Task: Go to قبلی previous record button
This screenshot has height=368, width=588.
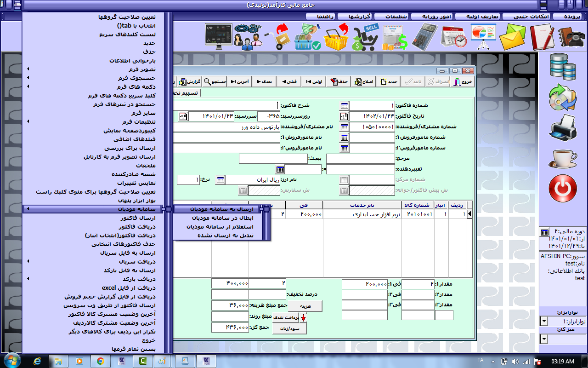Action: [x=289, y=81]
